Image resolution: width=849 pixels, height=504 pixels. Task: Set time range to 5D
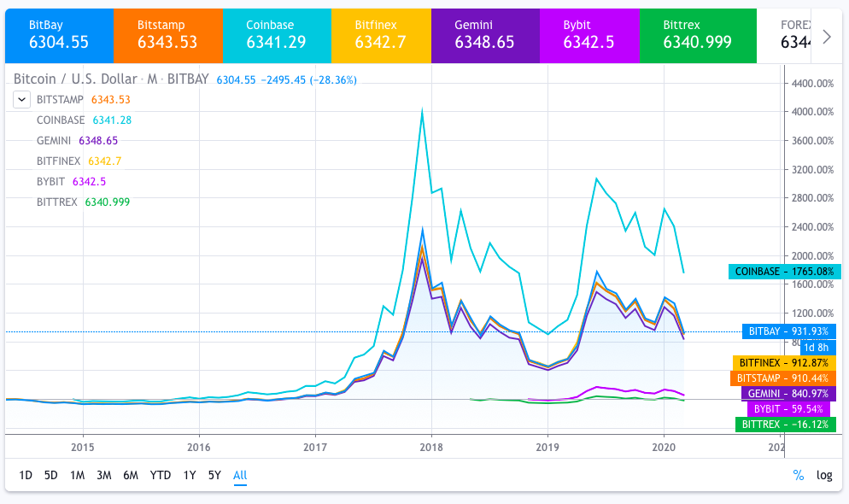[51, 475]
